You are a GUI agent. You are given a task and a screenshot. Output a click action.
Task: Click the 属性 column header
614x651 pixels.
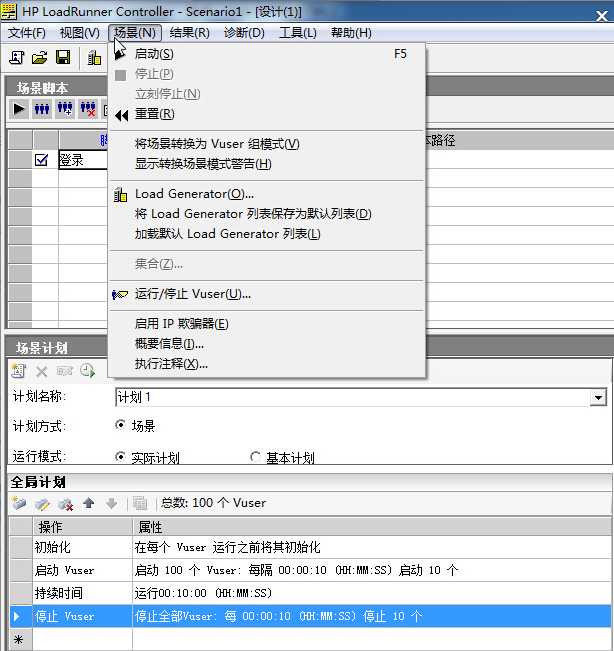(x=372, y=527)
